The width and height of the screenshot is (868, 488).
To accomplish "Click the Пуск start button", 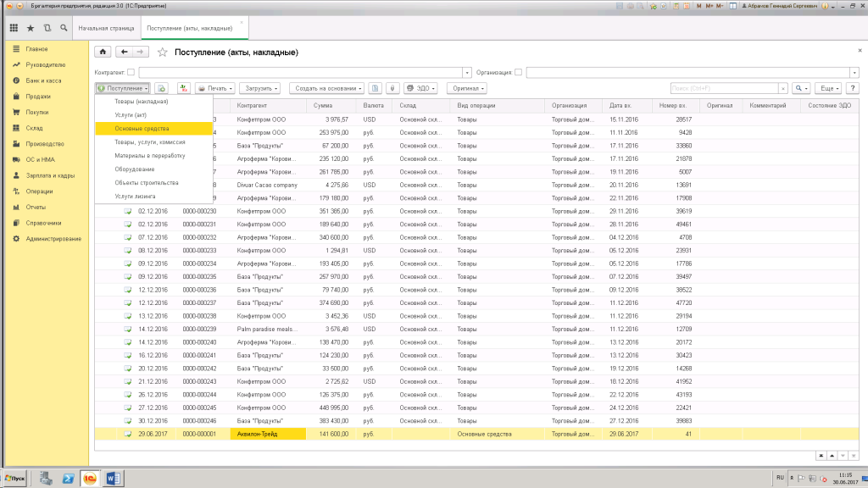I will coord(14,479).
